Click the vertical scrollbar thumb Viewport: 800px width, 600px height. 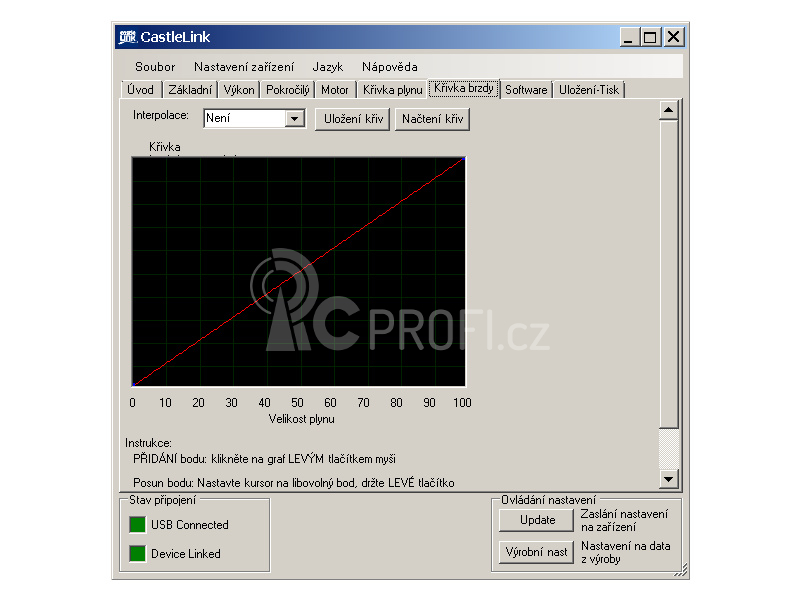click(x=668, y=274)
